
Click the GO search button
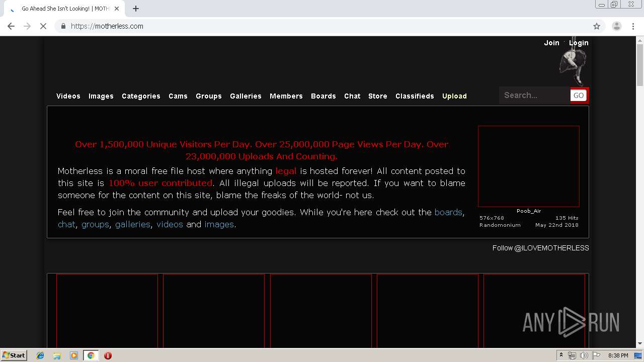(x=579, y=96)
